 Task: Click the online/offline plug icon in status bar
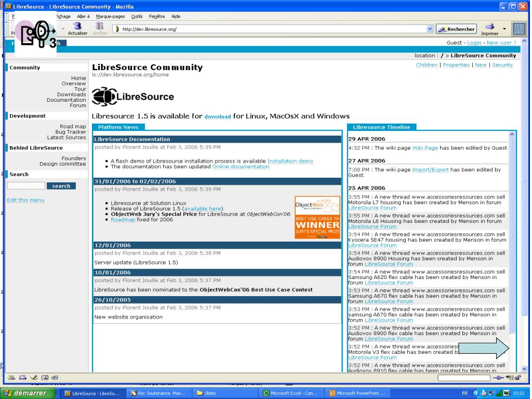coord(498,378)
